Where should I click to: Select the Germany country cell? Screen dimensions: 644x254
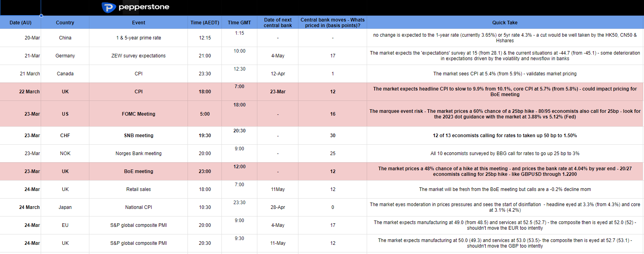point(65,56)
